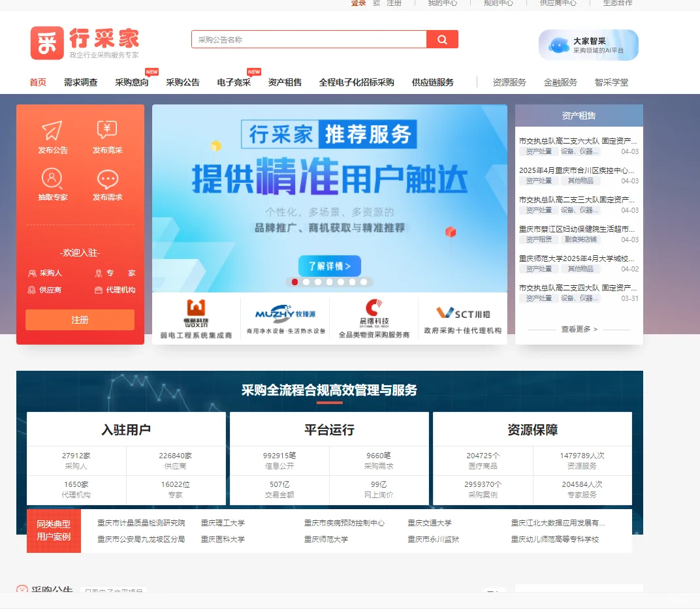Open 重庆师范大学2025年4月 listing
Image resolution: width=700 pixels, height=609 pixels.
[x=577, y=258]
